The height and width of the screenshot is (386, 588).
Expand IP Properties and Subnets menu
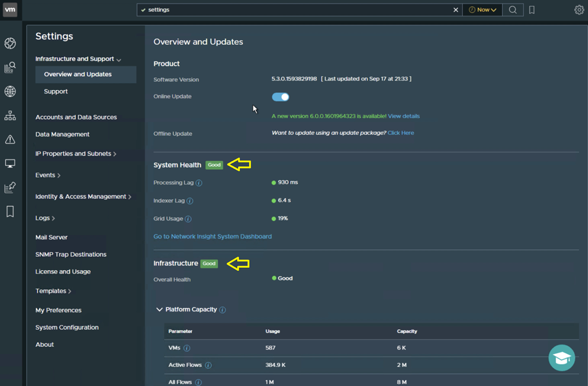tap(75, 154)
